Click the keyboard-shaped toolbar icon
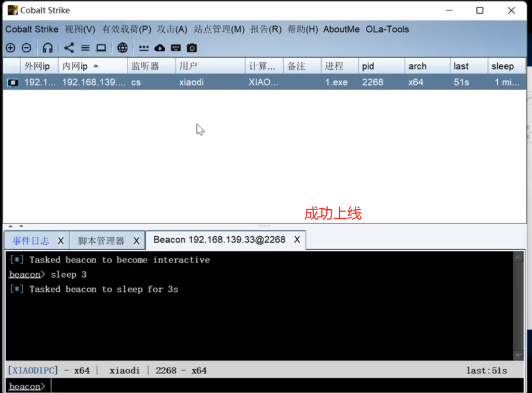The image size is (532, 393). (x=176, y=48)
